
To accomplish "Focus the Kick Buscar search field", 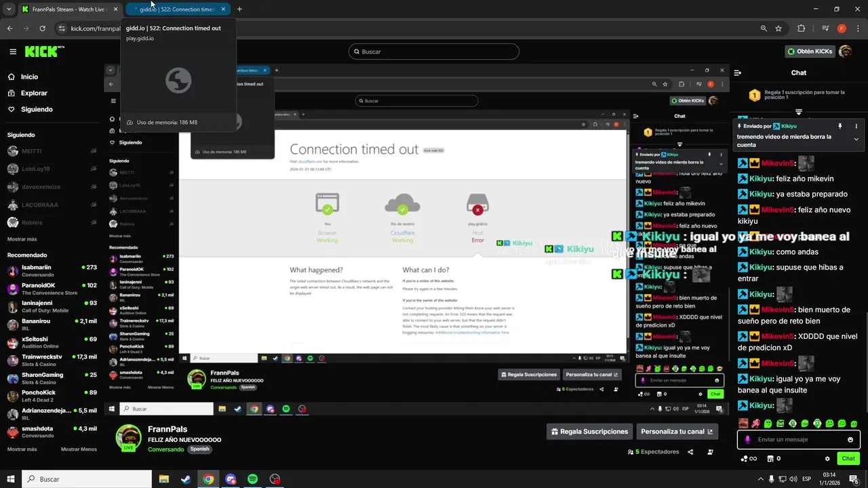I will pos(433,52).
